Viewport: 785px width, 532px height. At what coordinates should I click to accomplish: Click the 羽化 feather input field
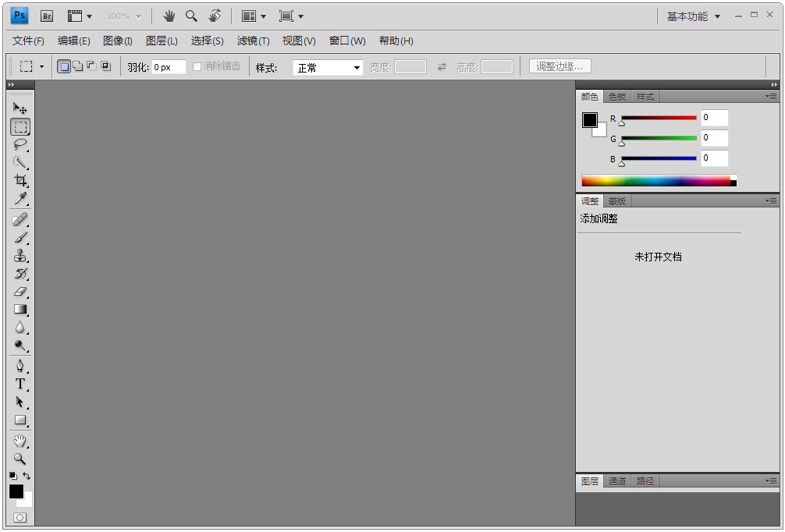169,67
